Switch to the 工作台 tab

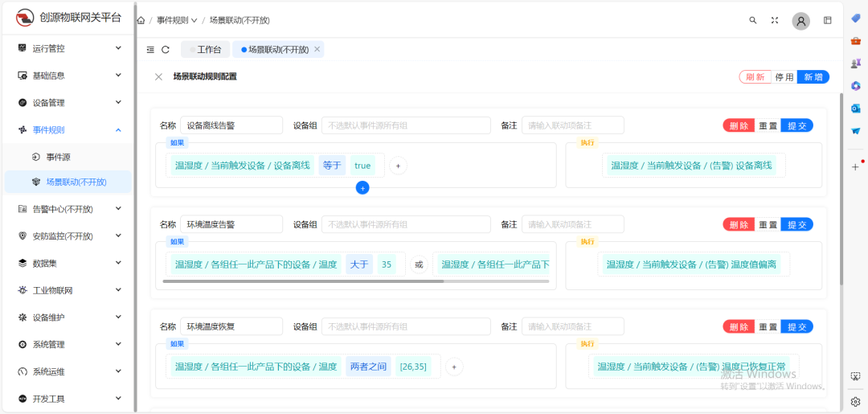point(206,49)
